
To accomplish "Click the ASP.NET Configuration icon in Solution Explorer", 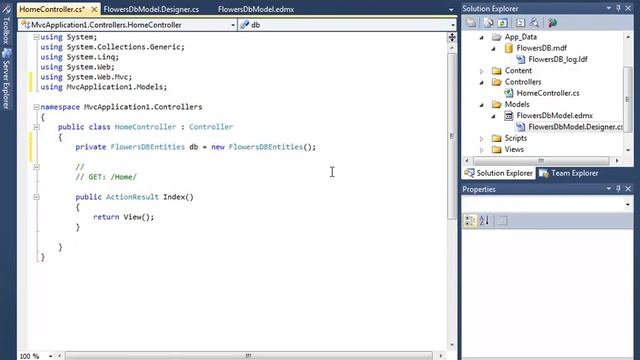I will [x=552, y=23].
